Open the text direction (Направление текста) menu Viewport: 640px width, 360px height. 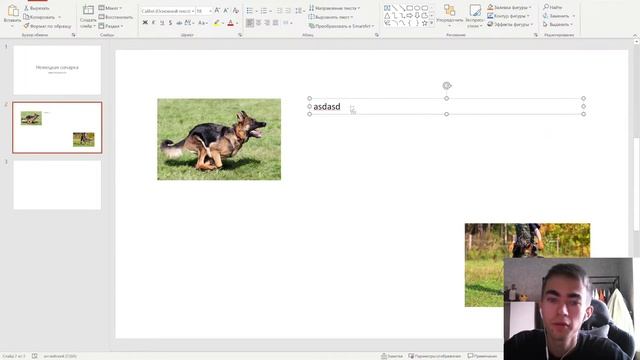click(334, 8)
